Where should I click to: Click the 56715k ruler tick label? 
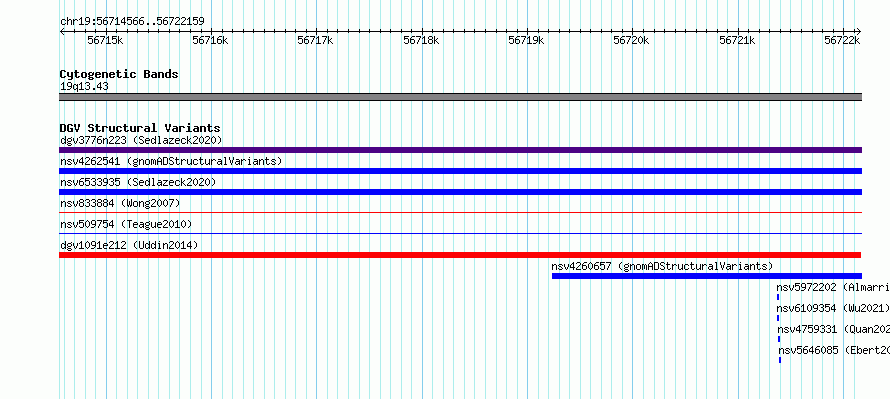click(x=105, y=40)
